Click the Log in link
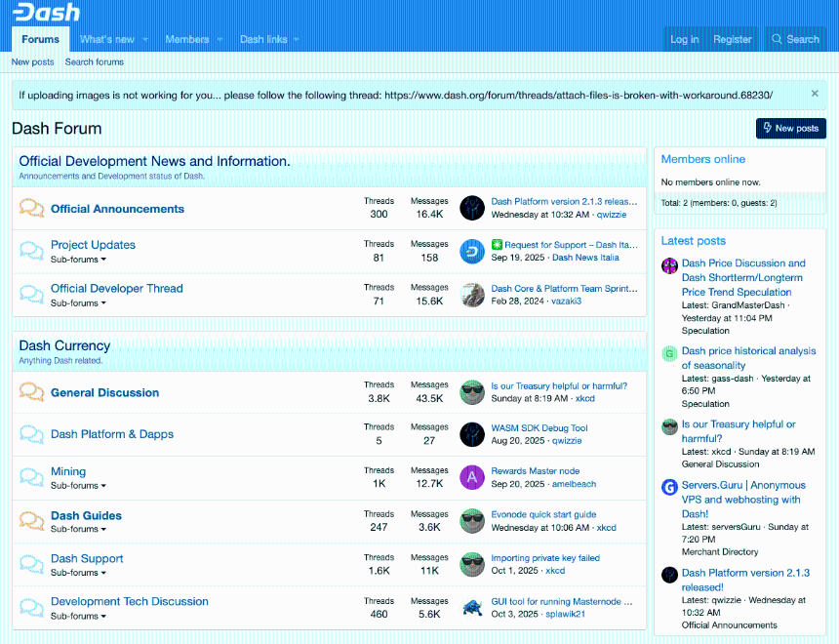This screenshot has height=644, width=839. pyautogui.click(x=684, y=39)
